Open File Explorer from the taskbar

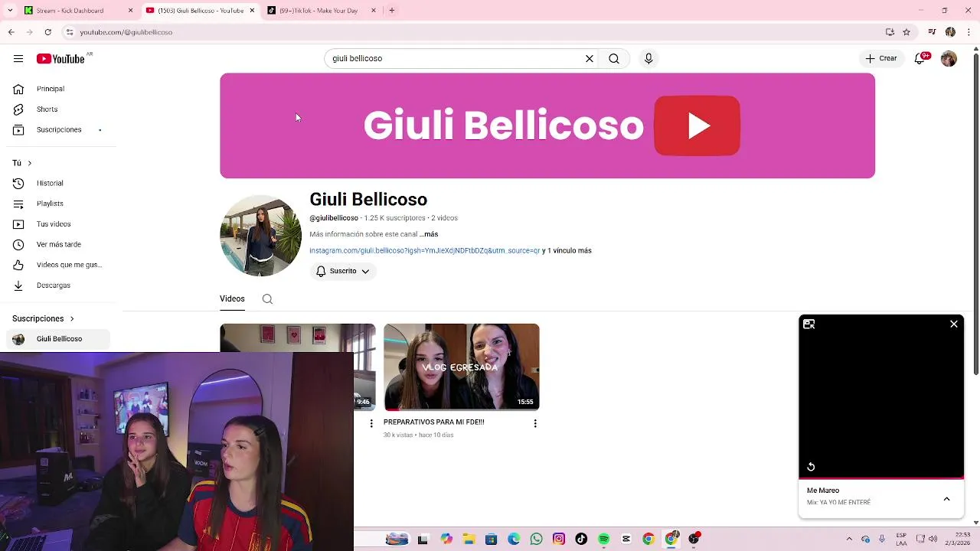point(469,540)
